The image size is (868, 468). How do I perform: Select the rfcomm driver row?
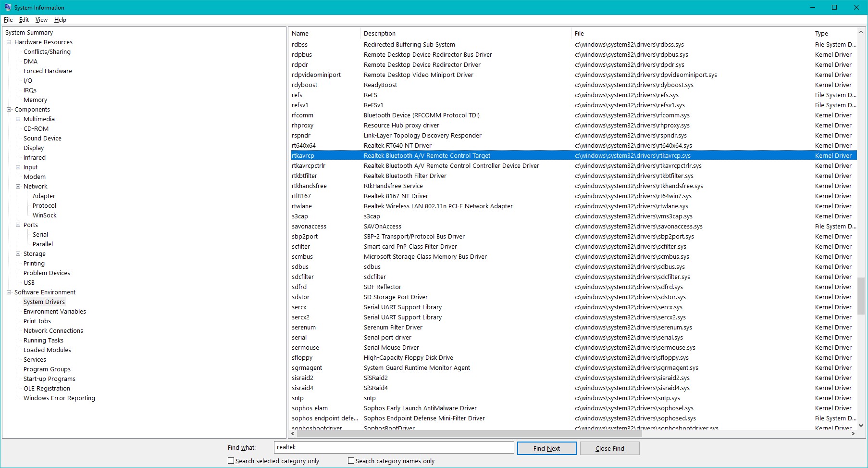pos(573,115)
